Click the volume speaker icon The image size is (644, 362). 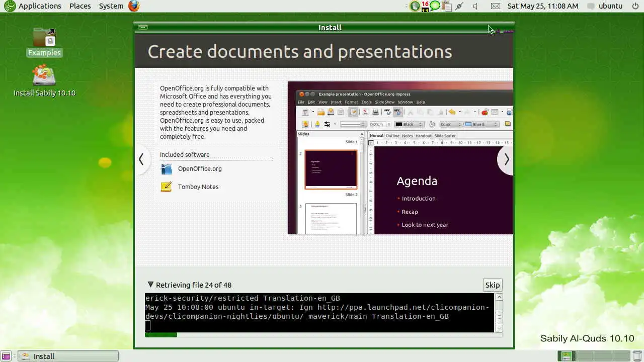tap(476, 6)
